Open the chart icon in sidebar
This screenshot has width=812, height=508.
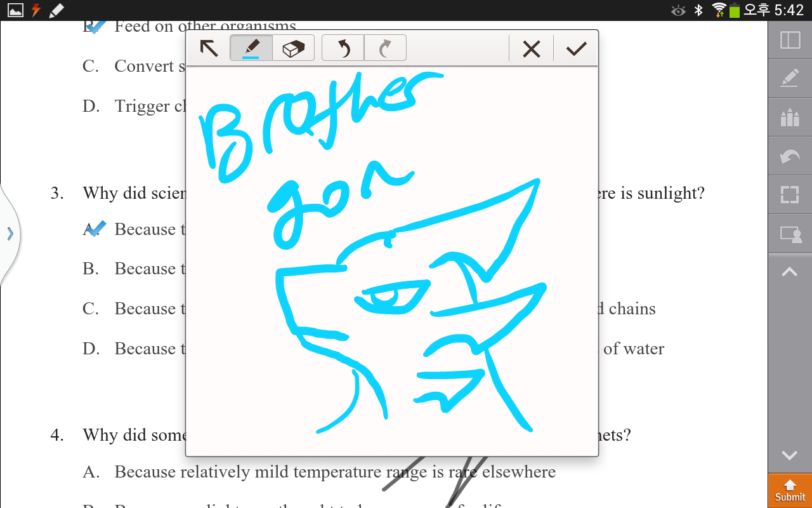(790, 117)
